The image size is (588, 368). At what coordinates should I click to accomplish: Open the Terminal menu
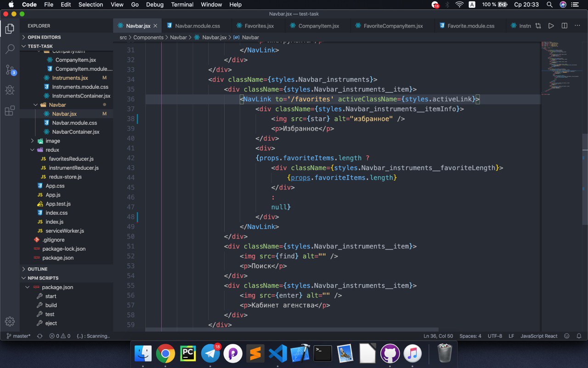182,5
